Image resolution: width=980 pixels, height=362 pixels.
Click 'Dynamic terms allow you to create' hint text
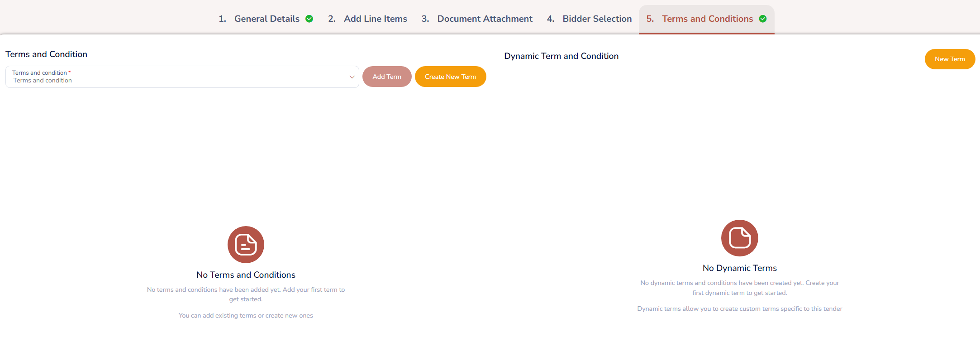pyautogui.click(x=740, y=309)
